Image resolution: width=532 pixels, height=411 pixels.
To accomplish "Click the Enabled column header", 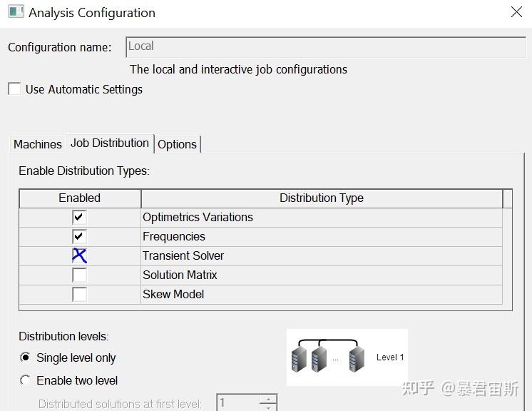I will pyautogui.click(x=79, y=198).
